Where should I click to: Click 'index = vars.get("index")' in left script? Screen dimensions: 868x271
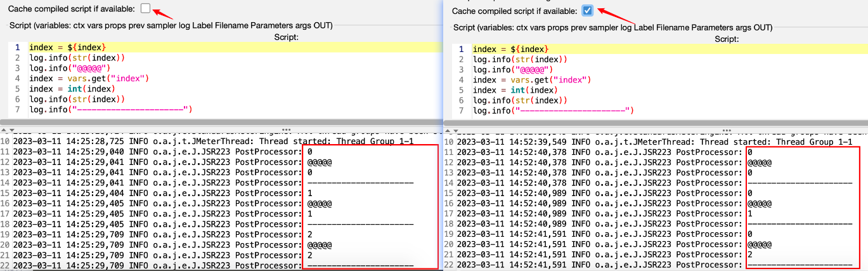[89, 79]
